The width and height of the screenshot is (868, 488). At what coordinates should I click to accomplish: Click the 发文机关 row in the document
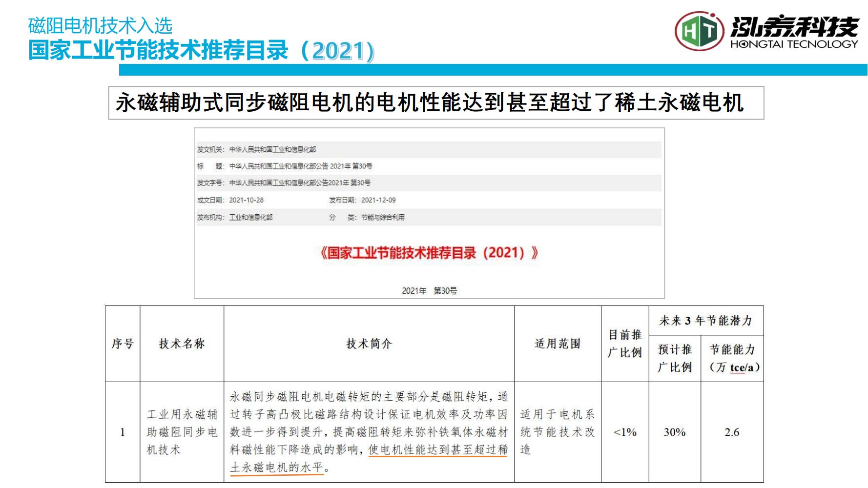(257, 149)
